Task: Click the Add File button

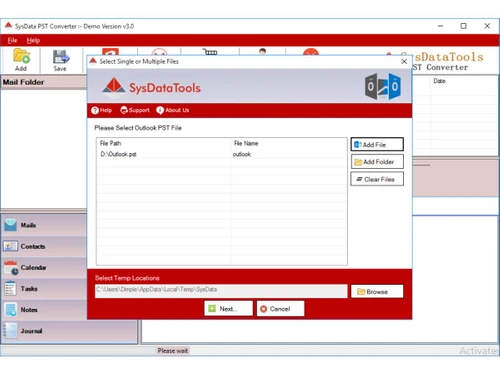Action: tap(377, 144)
